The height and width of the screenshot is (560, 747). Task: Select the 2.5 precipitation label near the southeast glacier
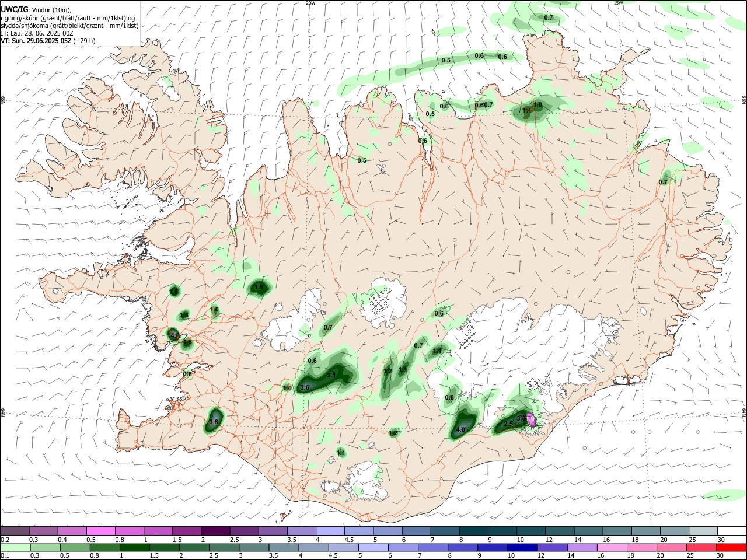point(508,424)
